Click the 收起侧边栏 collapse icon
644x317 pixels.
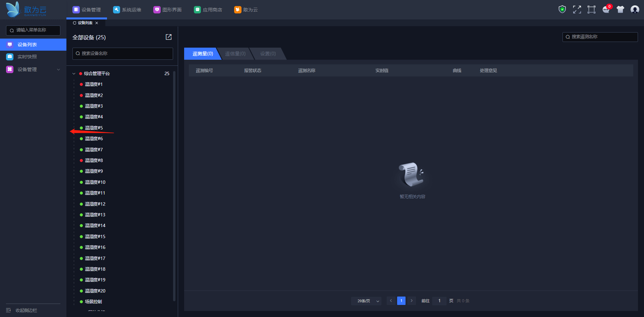coord(8,310)
